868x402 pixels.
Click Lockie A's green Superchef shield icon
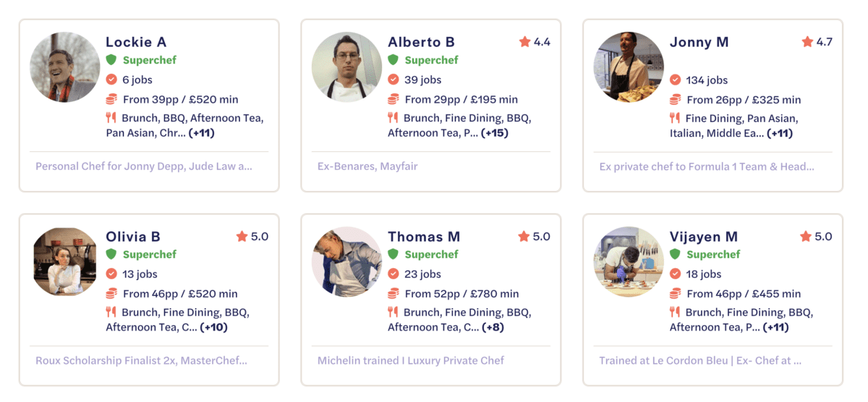(x=111, y=60)
